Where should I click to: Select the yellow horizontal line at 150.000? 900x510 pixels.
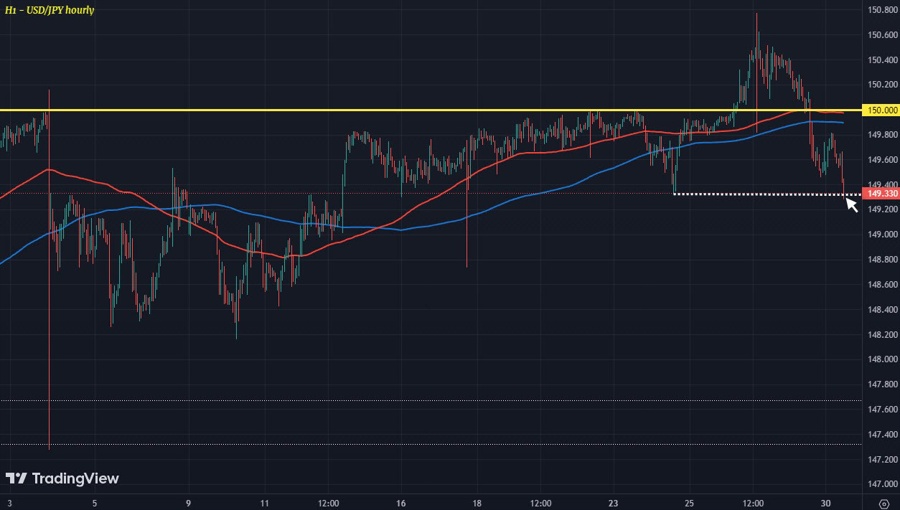click(x=430, y=110)
